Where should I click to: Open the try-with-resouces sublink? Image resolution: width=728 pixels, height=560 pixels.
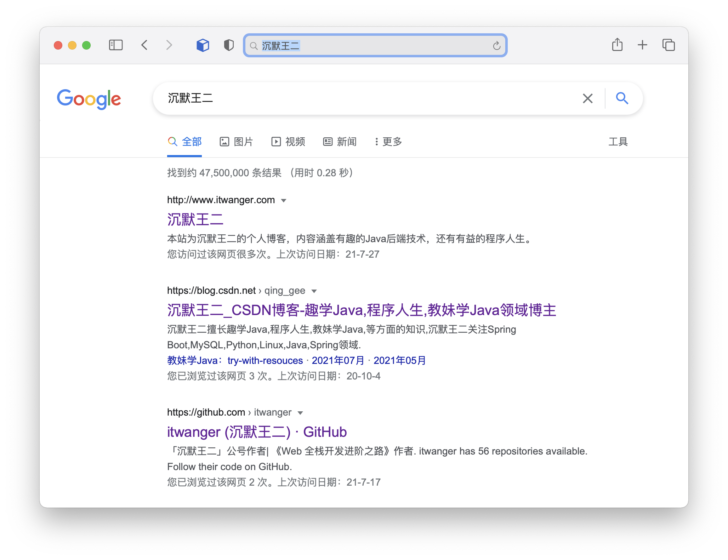click(265, 361)
